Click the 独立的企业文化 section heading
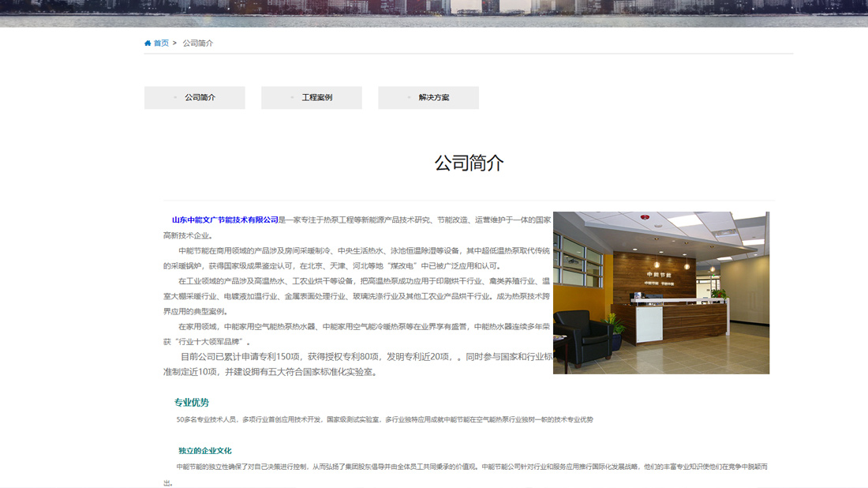 coord(205,451)
